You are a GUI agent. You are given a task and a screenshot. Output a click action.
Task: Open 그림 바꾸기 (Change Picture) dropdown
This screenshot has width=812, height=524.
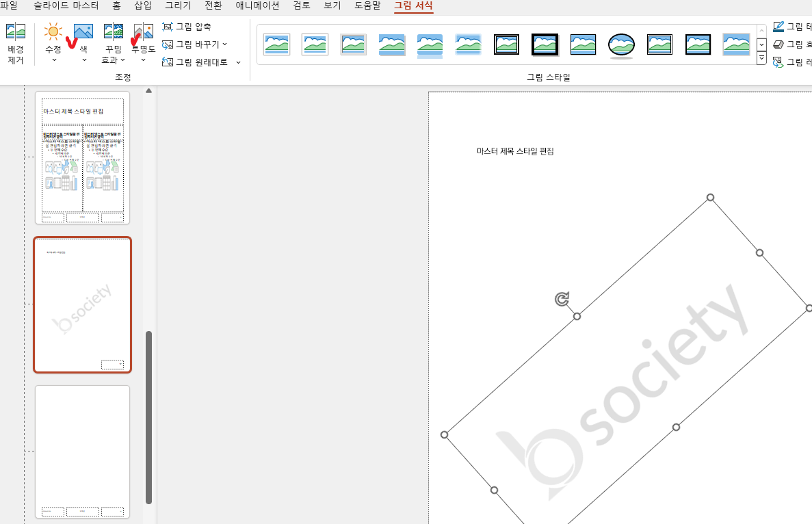195,44
